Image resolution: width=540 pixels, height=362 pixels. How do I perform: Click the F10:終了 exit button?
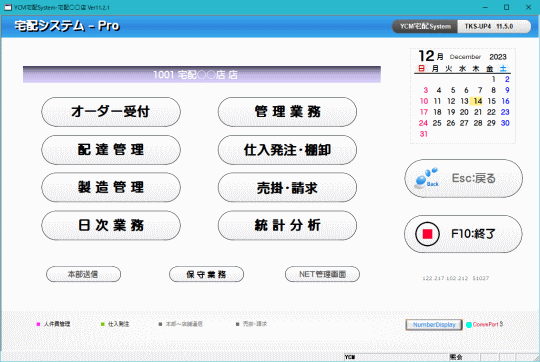463,234
